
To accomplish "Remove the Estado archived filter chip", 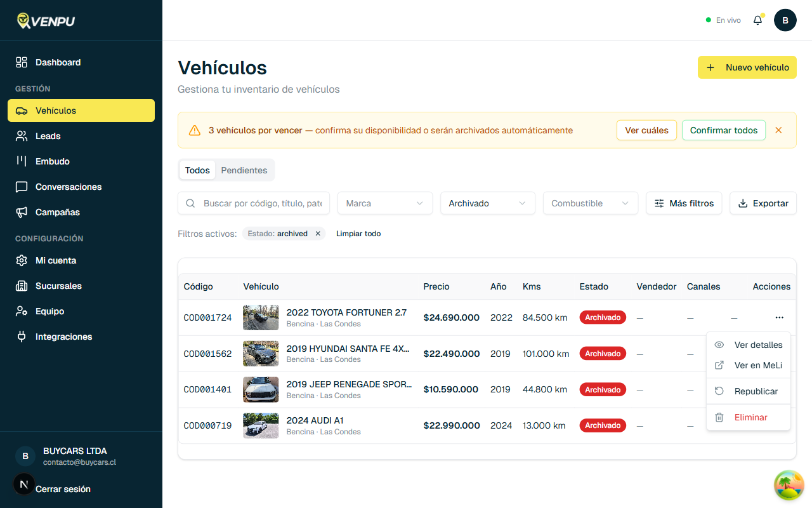I will tap(317, 233).
